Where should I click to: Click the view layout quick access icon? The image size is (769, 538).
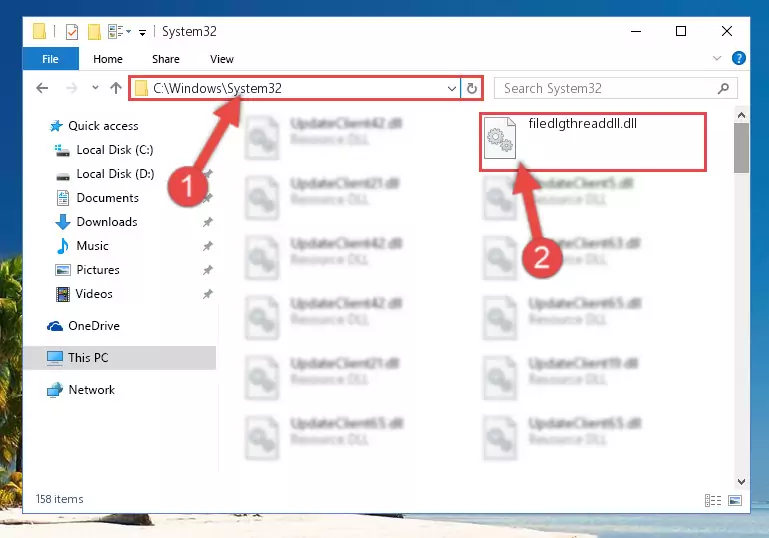(119, 32)
